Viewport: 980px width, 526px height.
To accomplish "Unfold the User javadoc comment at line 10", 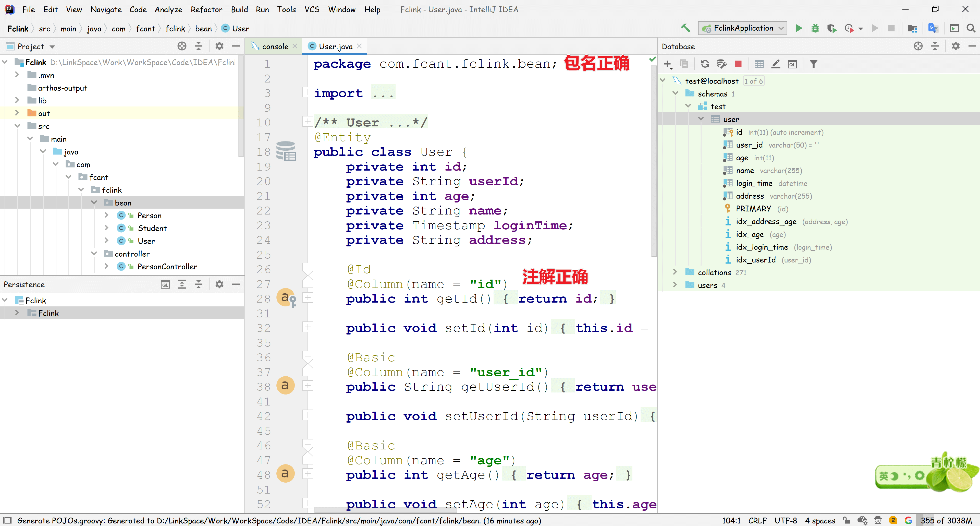I will click(307, 121).
